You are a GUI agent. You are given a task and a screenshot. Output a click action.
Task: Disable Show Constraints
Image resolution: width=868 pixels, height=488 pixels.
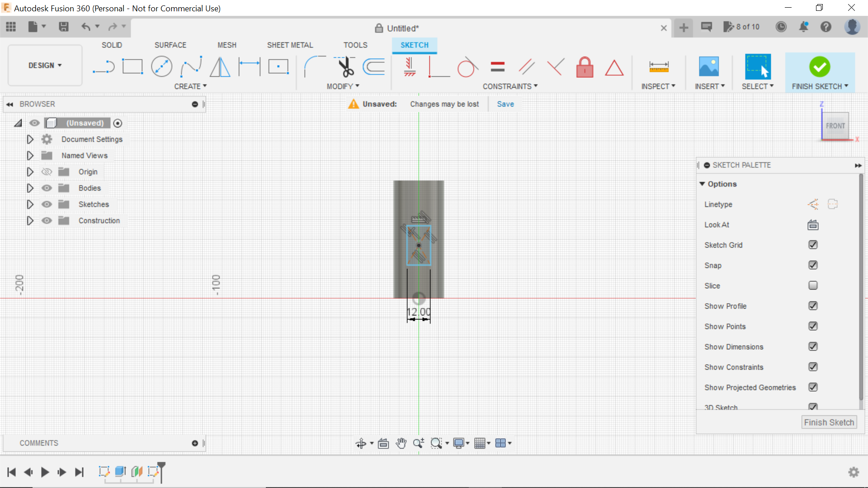pyautogui.click(x=813, y=367)
